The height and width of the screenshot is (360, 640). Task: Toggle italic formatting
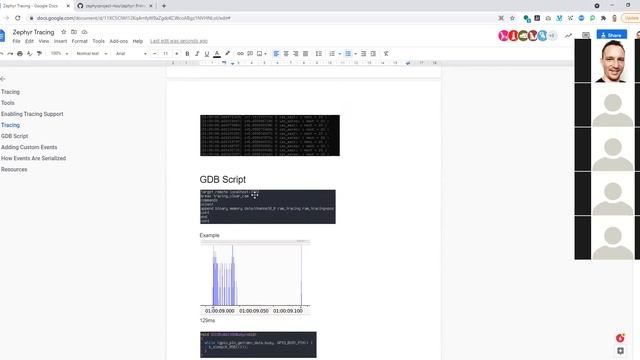[197, 53]
